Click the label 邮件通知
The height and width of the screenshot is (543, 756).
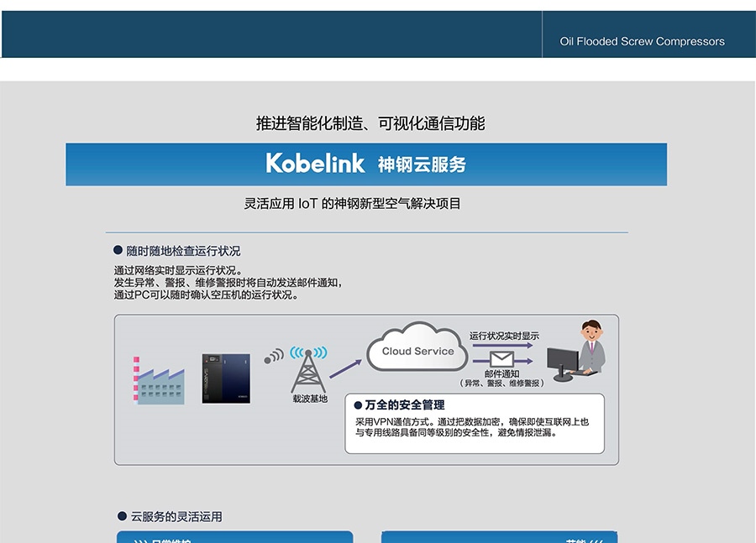(502, 373)
